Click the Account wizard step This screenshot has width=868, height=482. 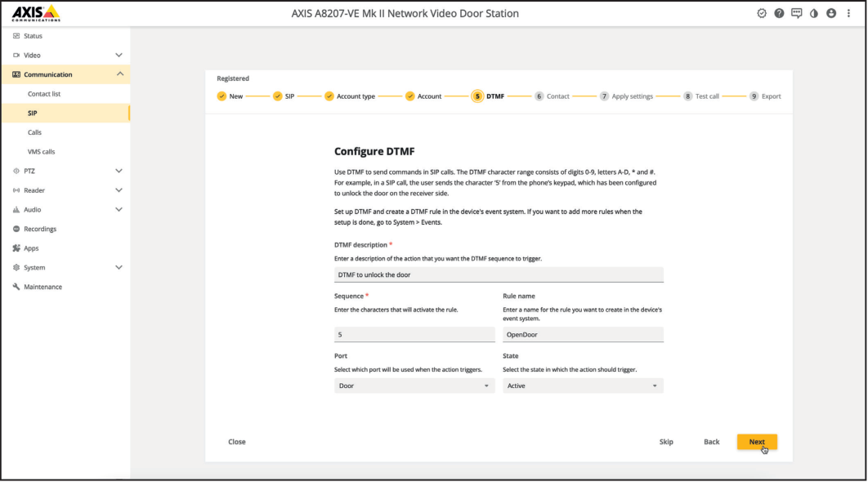426,96
